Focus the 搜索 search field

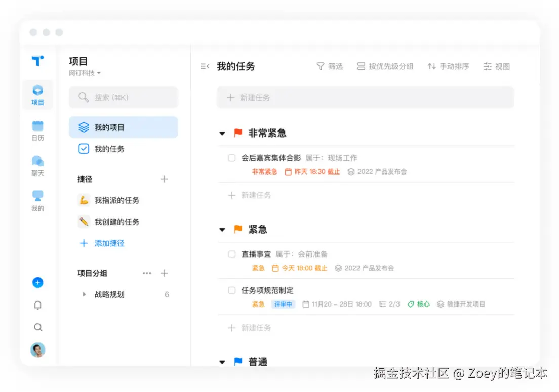coord(124,97)
